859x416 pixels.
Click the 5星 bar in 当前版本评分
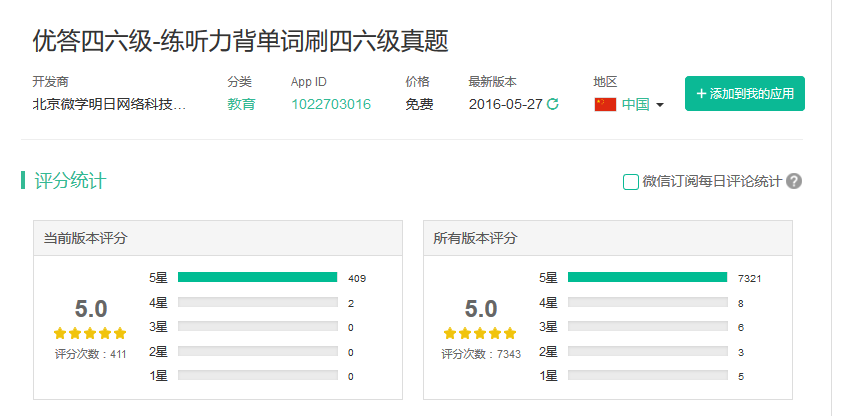coord(257,278)
